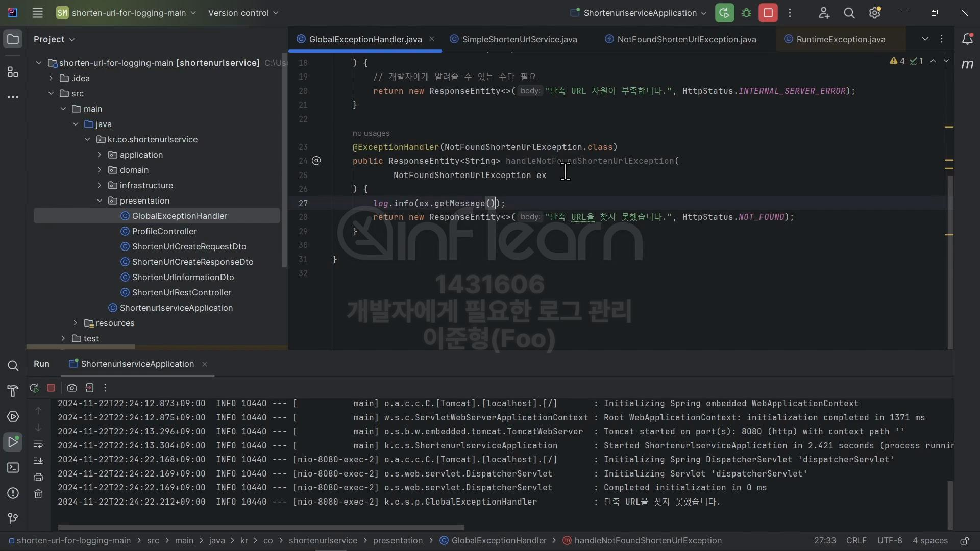Toggle soft-wrap in console output
The height and width of the screenshot is (551, 980).
click(38, 444)
